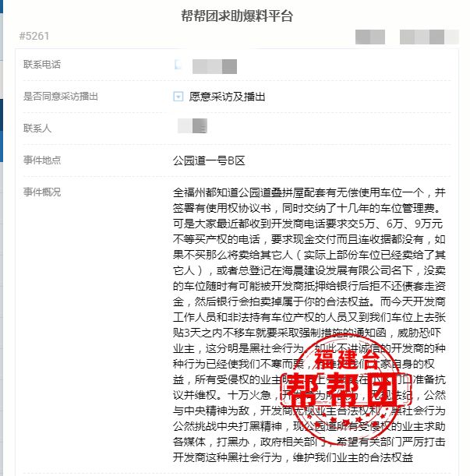Click the 是否同意采访播出 field label
This screenshot has height=476, width=470.
pyautogui.click(x=61, y=97)
